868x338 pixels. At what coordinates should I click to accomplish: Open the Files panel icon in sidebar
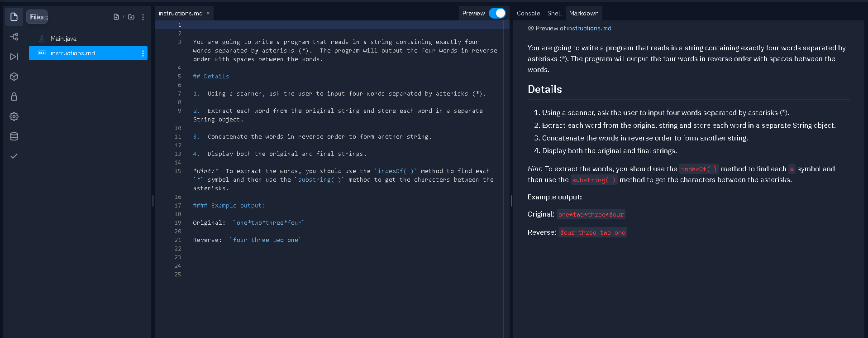(14, 17)
